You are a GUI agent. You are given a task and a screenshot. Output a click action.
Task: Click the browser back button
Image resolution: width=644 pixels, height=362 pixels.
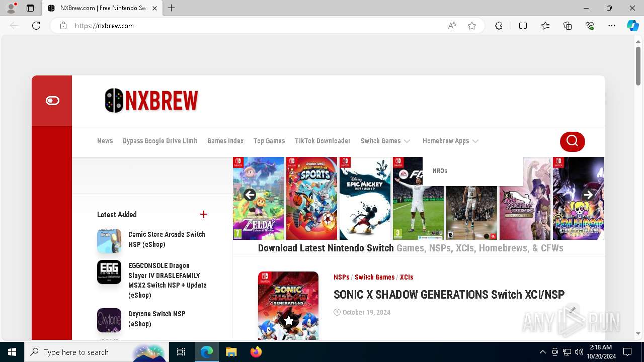coord(14,26)
